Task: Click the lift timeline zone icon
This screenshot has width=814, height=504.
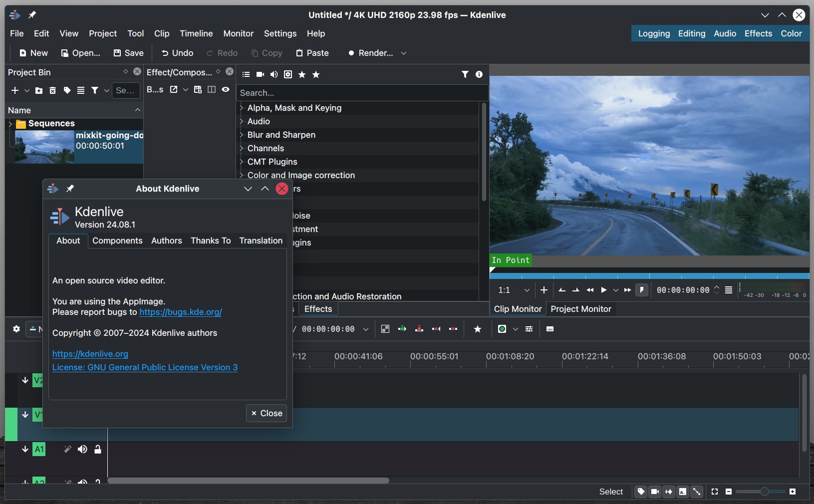Action: pos(453,329)
